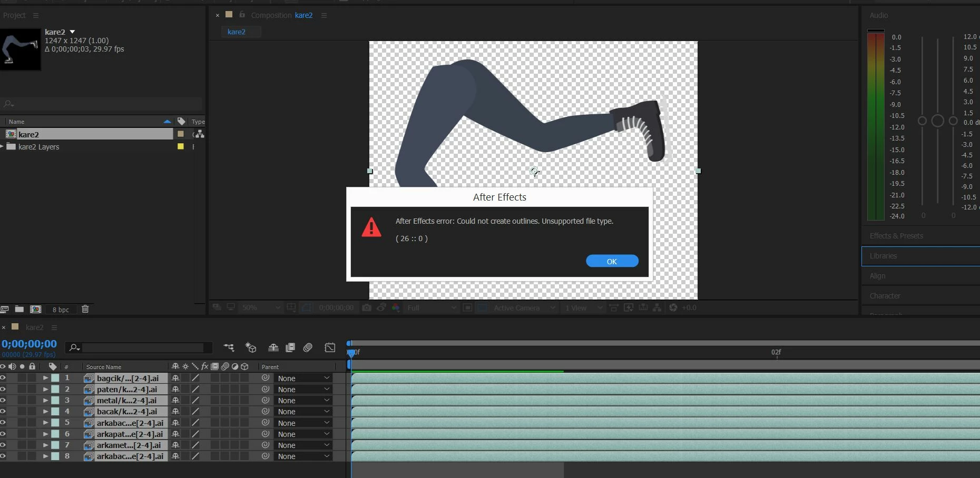Click the grid and guide options icon

[291, 307]
